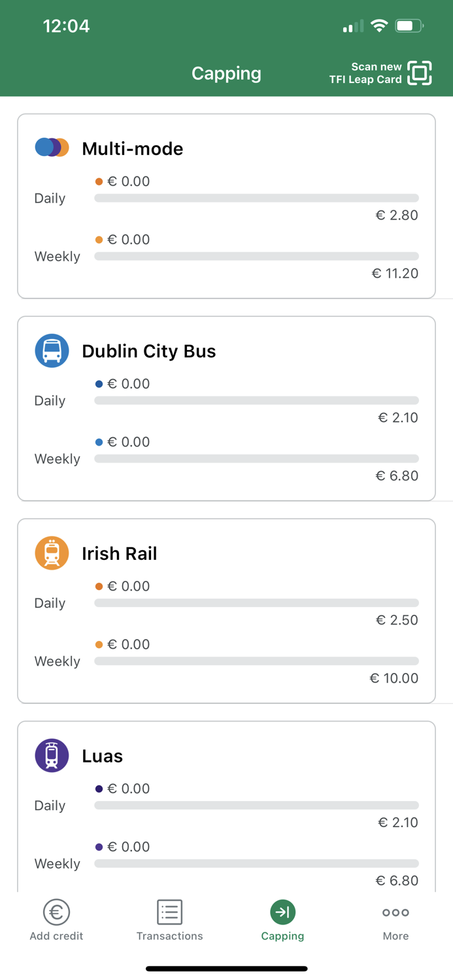Tap the Wi-Fi status icon
Image resolution: width=453 pixels, height=980 pixels.
coord(379,26)
